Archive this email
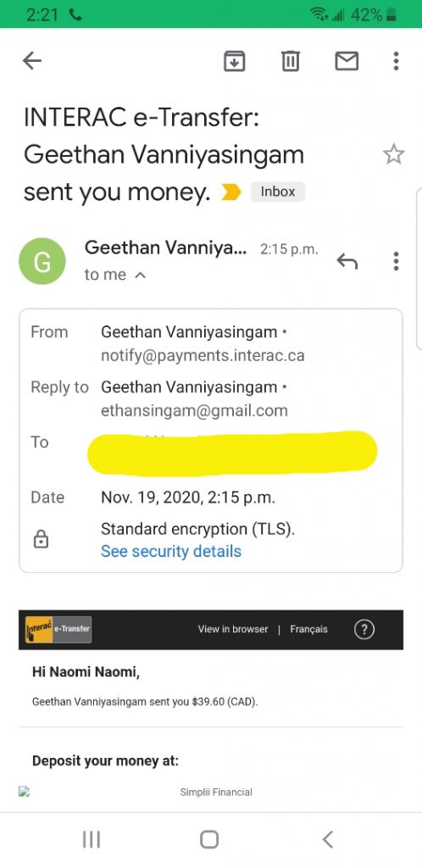 point(234,61)
